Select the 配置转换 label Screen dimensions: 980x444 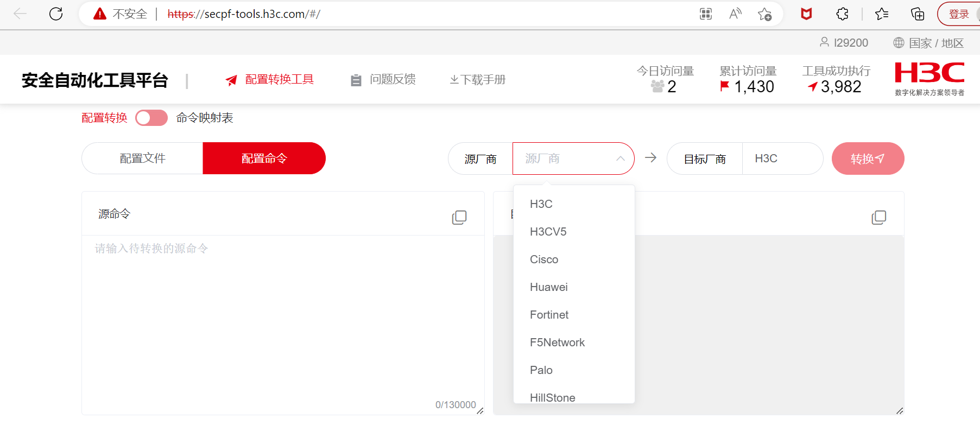(x=104, y=118)
